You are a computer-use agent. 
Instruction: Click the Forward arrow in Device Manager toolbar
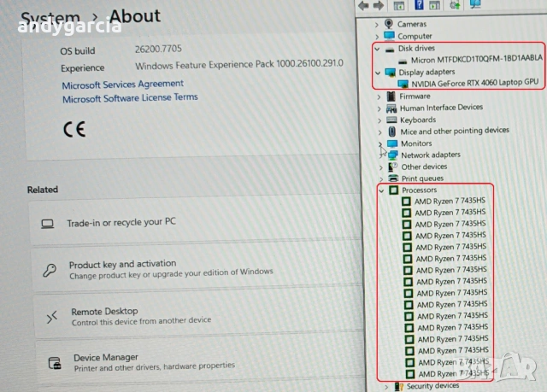[379, 5]
